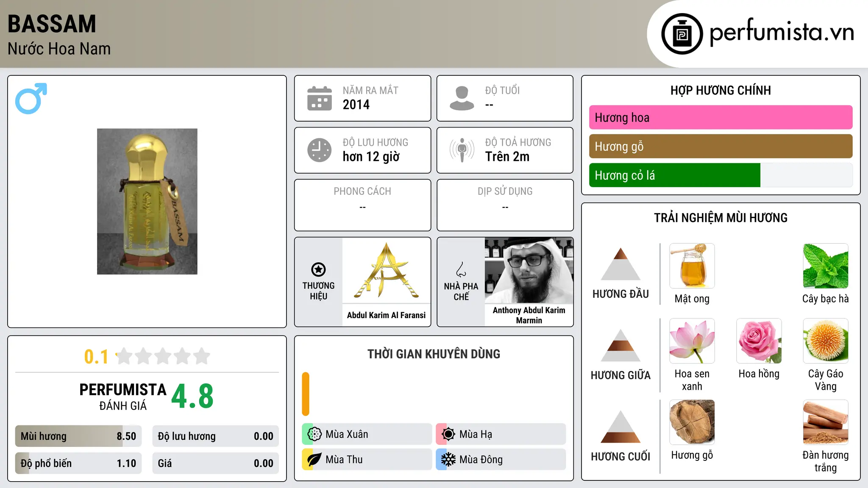Click the perfumista.vn bottle logo icon
The height and width of the screenshot is (488, 868).
(682, 34)
